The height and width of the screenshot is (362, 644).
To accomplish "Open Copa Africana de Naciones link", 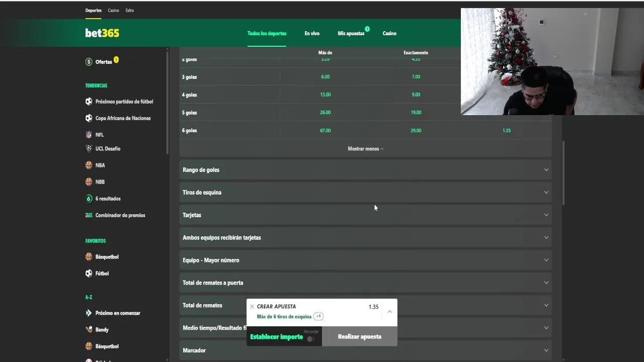I will pyautogui.click(x=123, y=118).
